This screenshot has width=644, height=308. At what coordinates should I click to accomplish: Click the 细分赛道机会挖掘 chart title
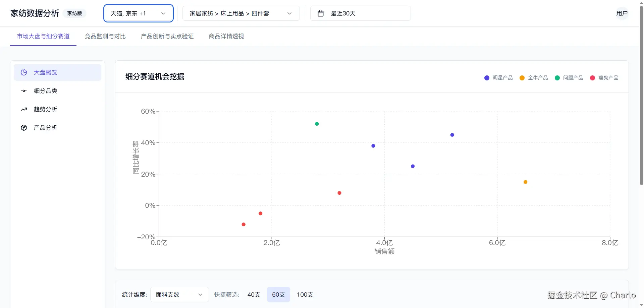point(155,77)
